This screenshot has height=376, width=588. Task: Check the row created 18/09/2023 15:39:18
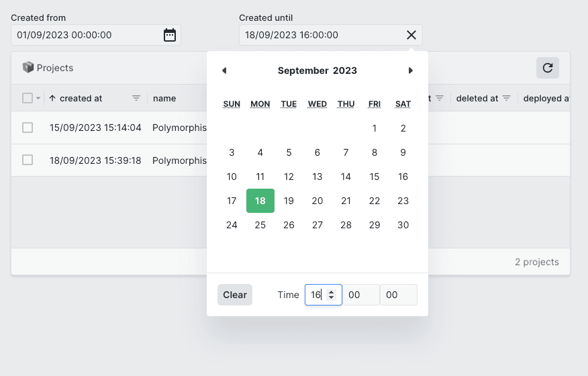(x=28, y=160)
